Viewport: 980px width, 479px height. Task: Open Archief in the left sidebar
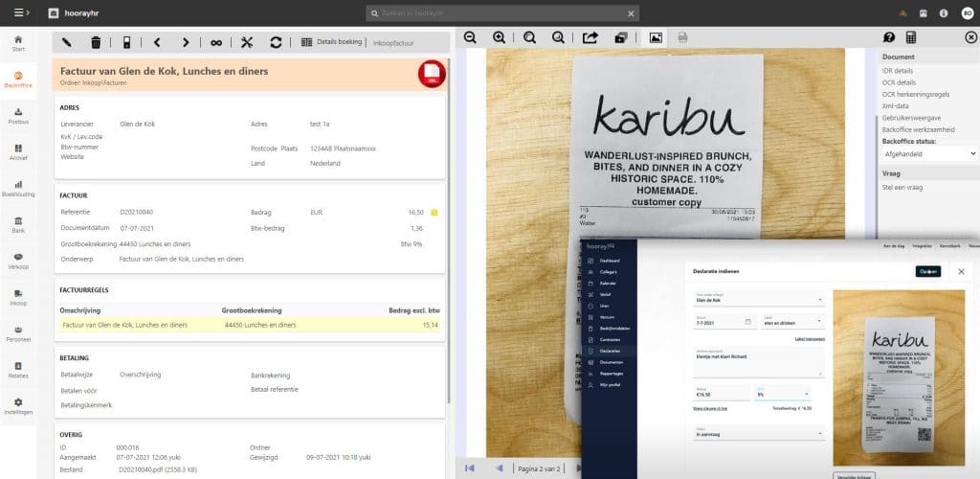point(18,152)
